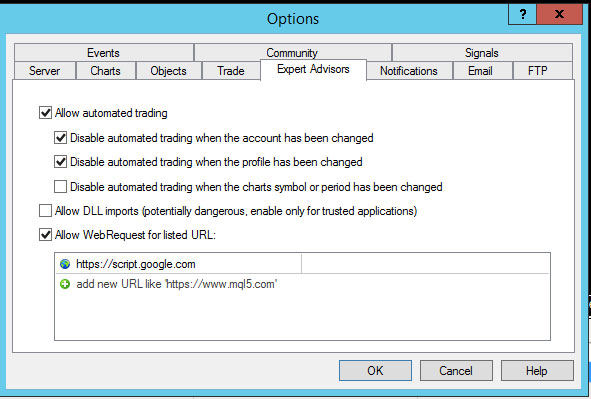Select the Objects tab
591x399 pixels.
(168, 71)
